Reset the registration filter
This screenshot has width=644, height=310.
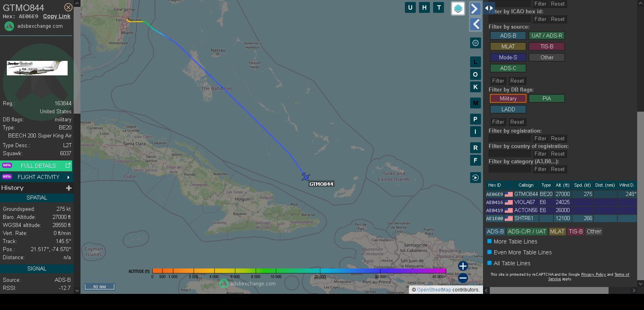point(557,138)
